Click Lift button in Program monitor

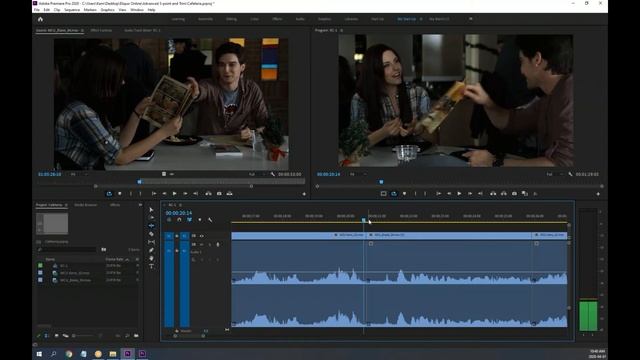pyautogui.click(x=493, y=193)
